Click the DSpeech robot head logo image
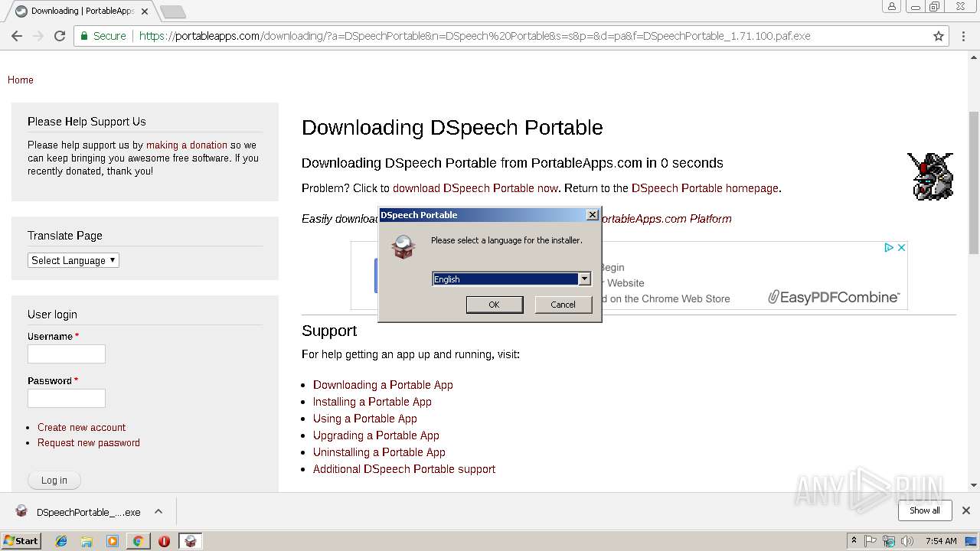The width and height of the screenshot is (980, 551). [x=930, y=176]
